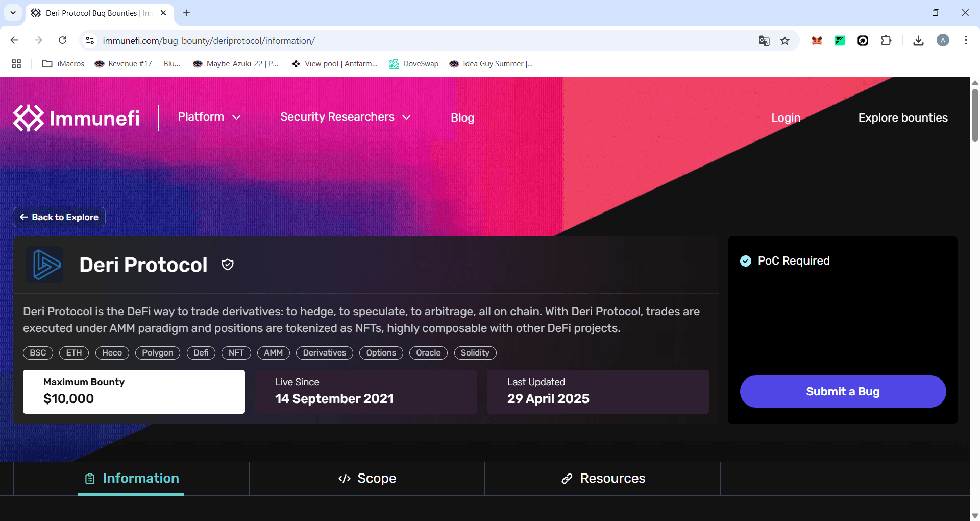The height and width of the screenshot is (521, 980).
Task: Open the apps grid in bookmarks bar
Action: (x=16, y=64)
